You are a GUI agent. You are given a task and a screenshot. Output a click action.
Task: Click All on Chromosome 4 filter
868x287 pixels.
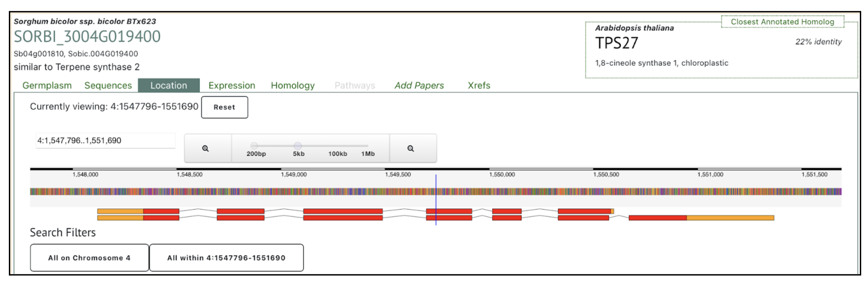[x=89, y=258]
